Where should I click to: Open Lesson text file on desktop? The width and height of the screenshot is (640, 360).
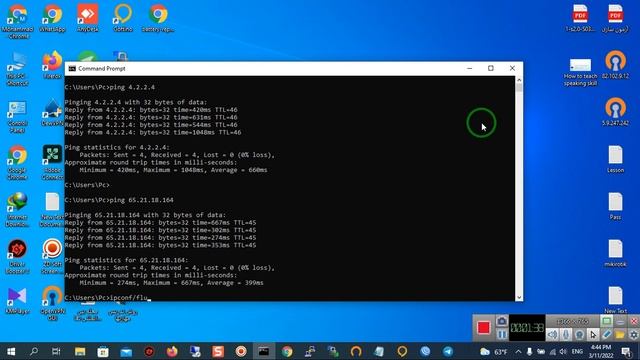[616, 159]
